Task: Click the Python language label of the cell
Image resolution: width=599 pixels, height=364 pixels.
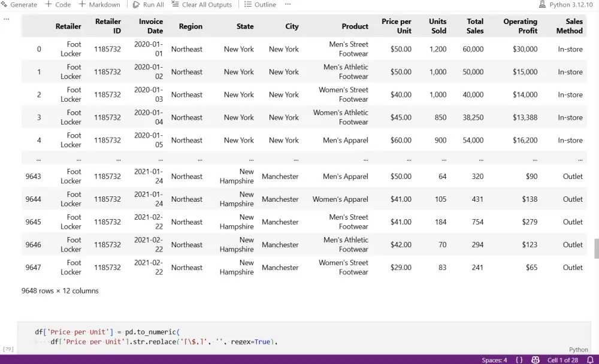Action: point(579,350)
